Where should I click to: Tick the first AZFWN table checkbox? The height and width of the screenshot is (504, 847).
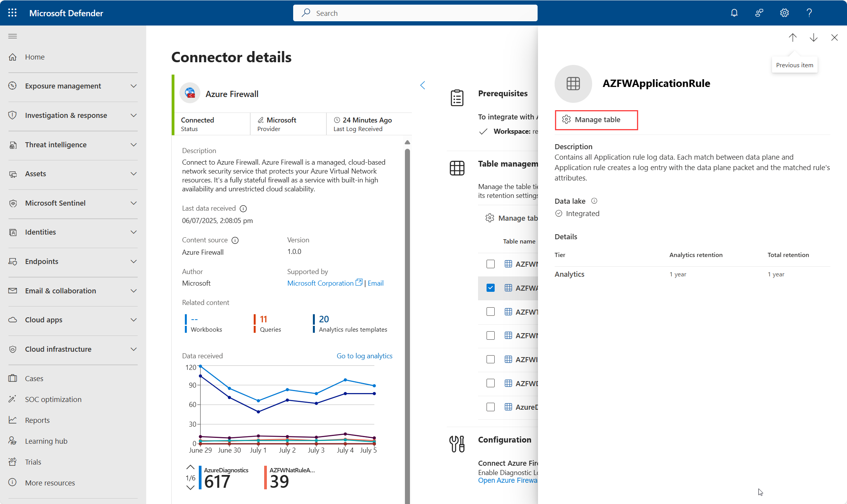[x=490, y=264]
